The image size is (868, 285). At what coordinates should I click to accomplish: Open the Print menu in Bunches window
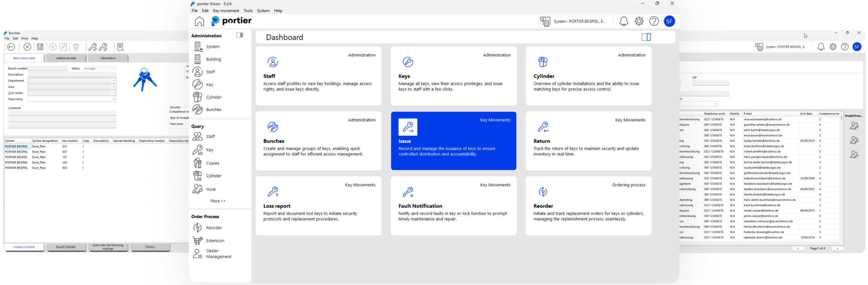coord(25,39)
